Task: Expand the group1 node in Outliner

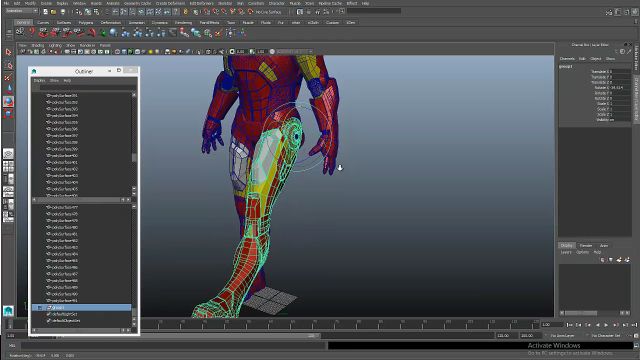Action: [40, 308]
